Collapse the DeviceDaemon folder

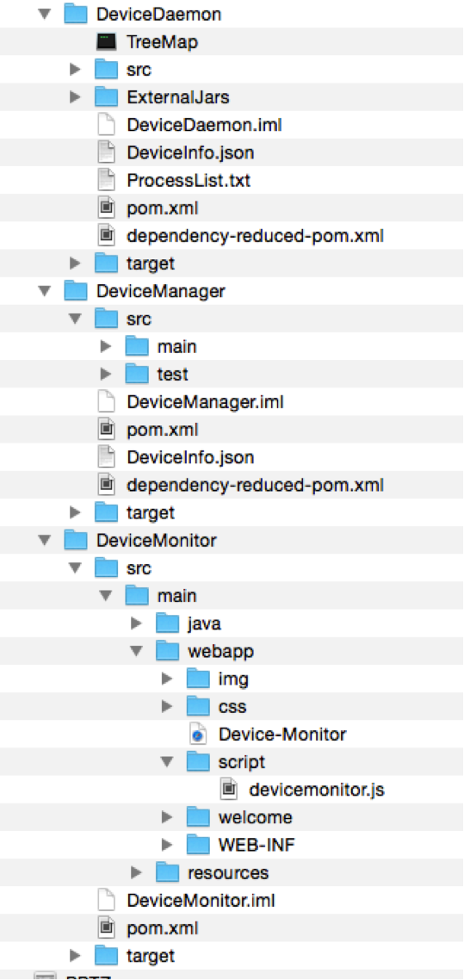click(x=45, y=14)
